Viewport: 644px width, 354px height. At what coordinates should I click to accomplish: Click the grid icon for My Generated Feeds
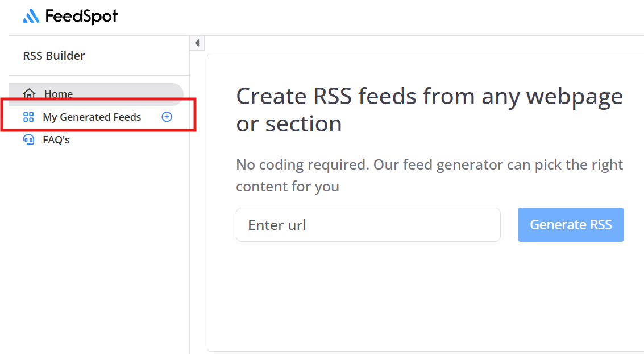coord(28,117)
